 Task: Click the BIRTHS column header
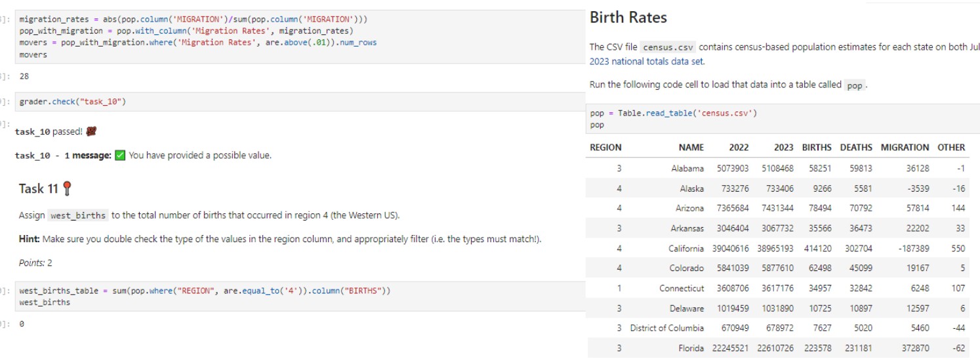point(816,148)
